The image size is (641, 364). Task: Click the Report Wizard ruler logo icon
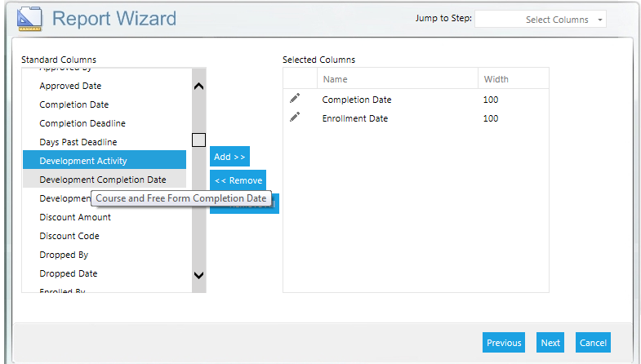[x=29, y=18]
